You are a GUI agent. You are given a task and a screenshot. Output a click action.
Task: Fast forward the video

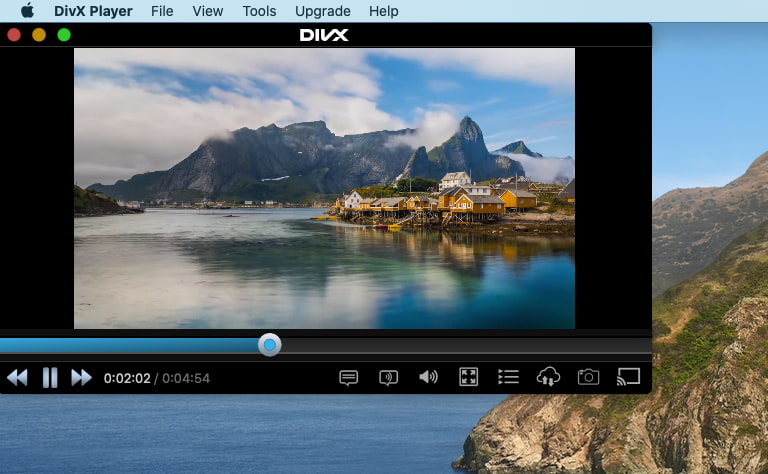click(81, 378)
